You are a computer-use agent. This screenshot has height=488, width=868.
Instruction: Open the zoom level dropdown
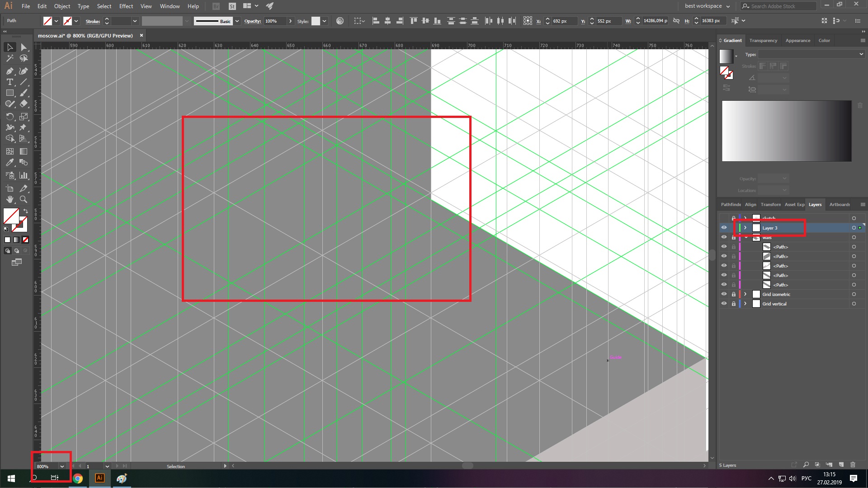(62, 466)
